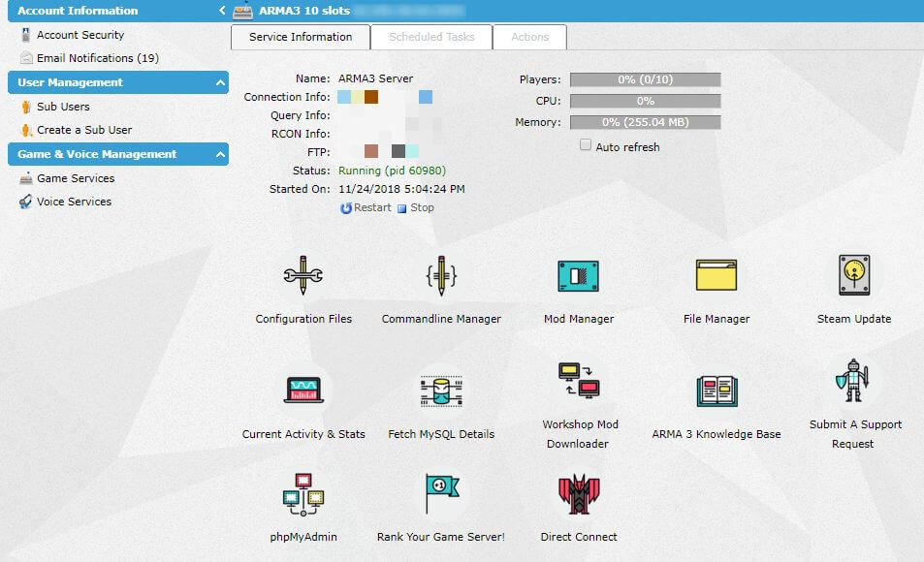This screenshot has width=924, height=562.
Task: Switch to the Scheduled Tasks tab
Action: 431,37
